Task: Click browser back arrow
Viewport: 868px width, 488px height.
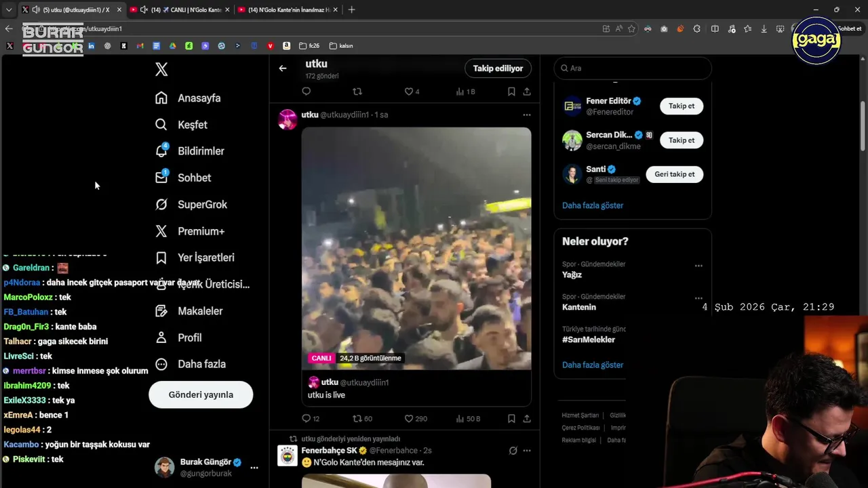Action: click(x=9, y=28)
